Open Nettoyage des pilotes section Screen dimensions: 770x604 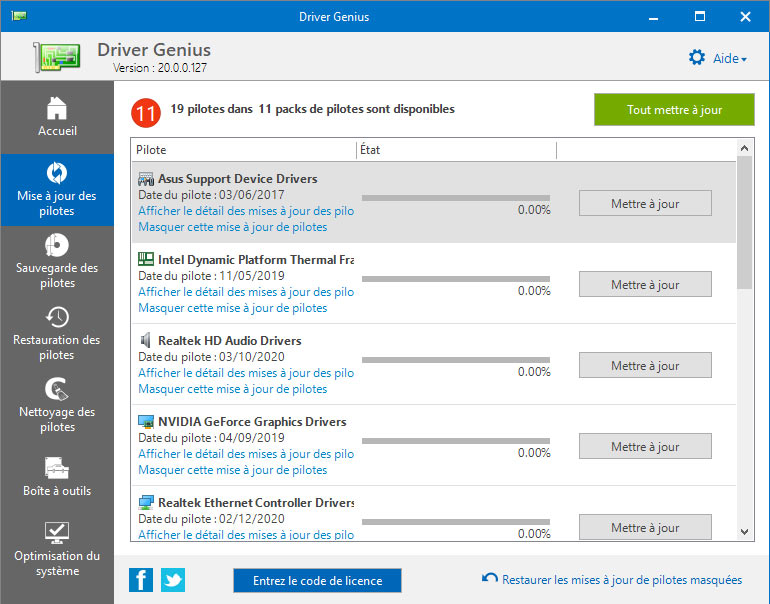coord(57,406)
